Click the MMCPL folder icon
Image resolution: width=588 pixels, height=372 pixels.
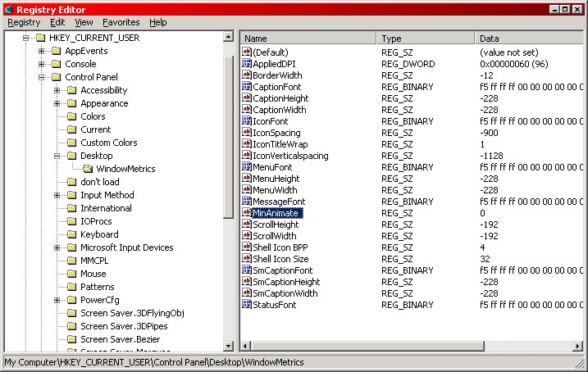(x=71, y=261)
